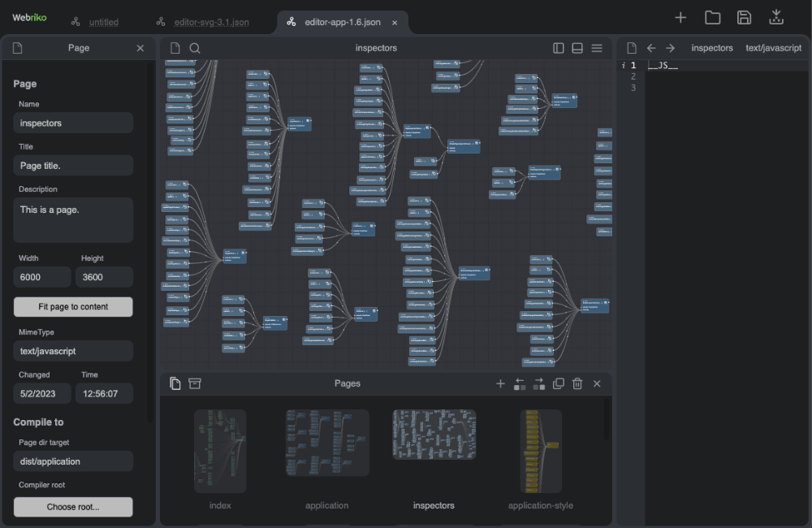Image resolution: width=812 pixels, height=528 pixels.
Task: Click the Width input field showing 6000
Action: (42, 277)
